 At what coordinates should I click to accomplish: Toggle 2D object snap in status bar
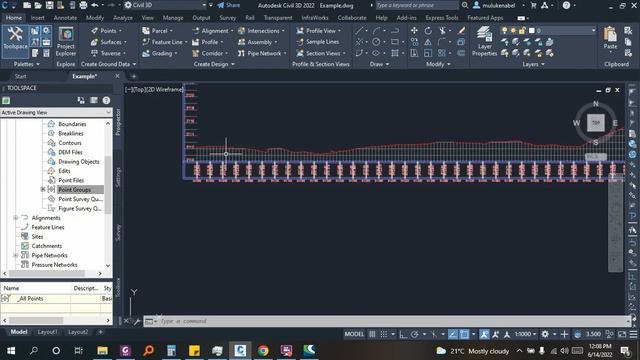464,334
